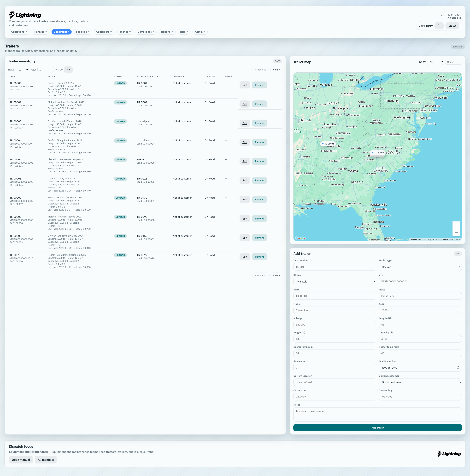Expand Trailer type dropdown

(420, 267)
